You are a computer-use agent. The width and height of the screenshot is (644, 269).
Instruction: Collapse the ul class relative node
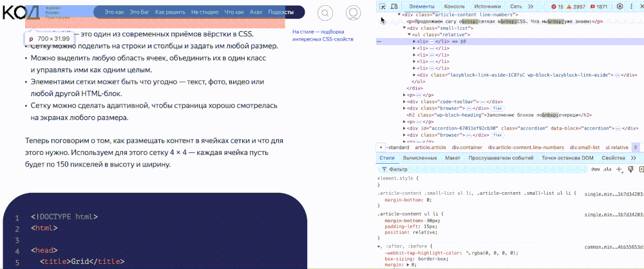click(x=410, y=35)
